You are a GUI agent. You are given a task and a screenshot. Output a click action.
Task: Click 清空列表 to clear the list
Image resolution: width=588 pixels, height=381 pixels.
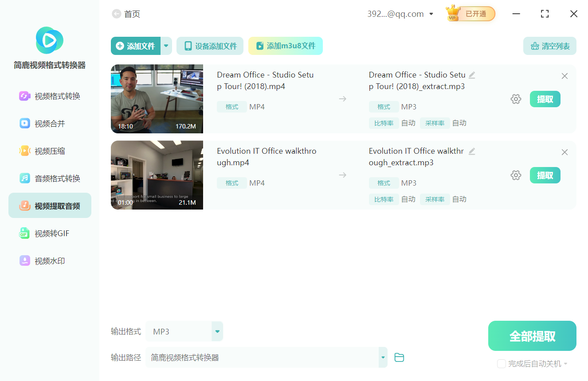550,46
